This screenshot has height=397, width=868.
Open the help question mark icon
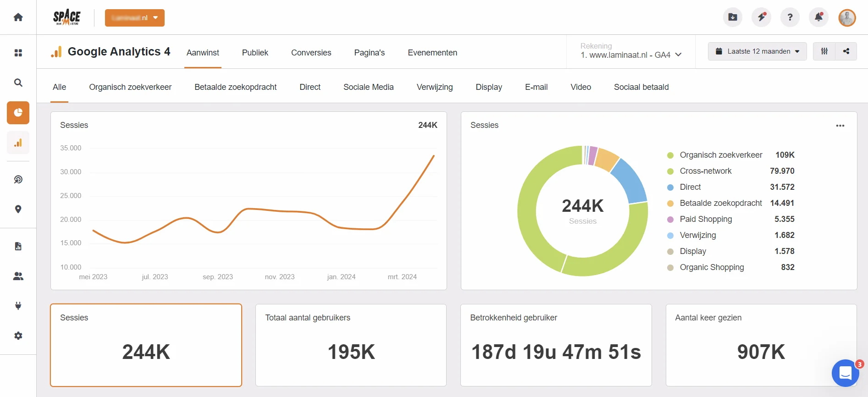tap(790, 17)
